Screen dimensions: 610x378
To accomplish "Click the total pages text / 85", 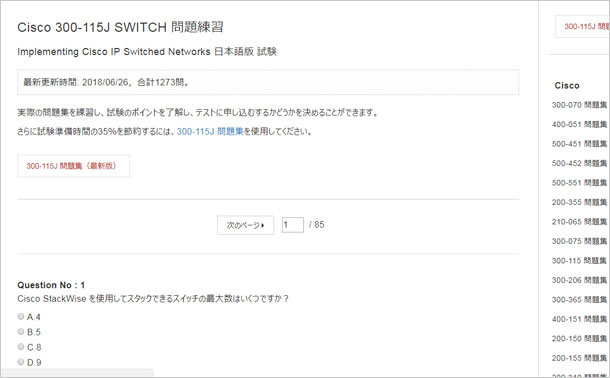I will tap(316, 225).
